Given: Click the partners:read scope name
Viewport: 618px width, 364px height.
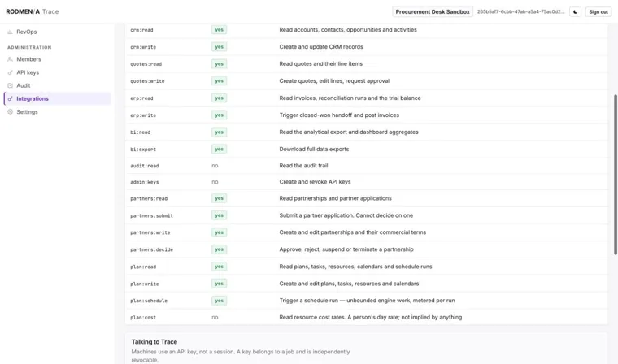Looking at the screenshot, I should (149, 198).
